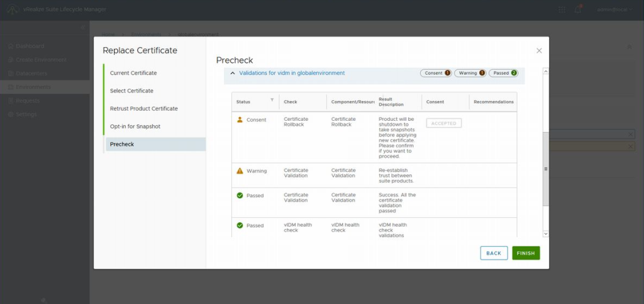The width and height of the screenshot is (644, 304).
Task: Collapse Validations for vidm in globalenvironment
Action: [x=233, y=73]
